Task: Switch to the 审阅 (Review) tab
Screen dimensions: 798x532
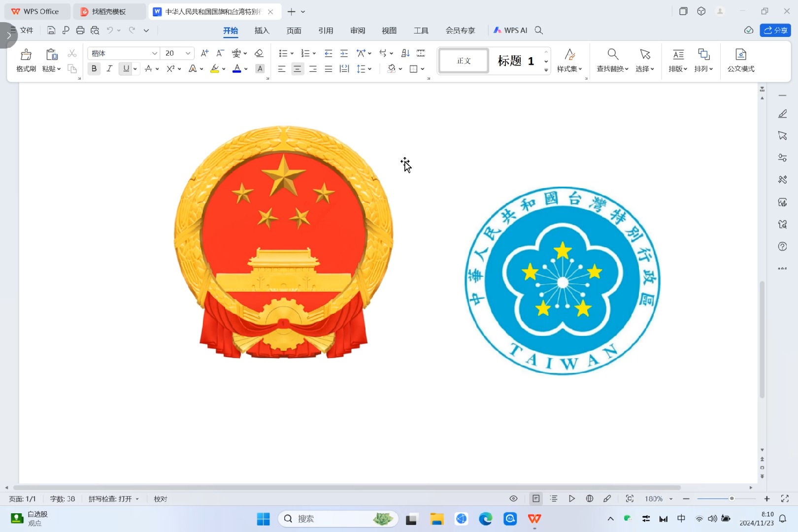Action: 358,31
